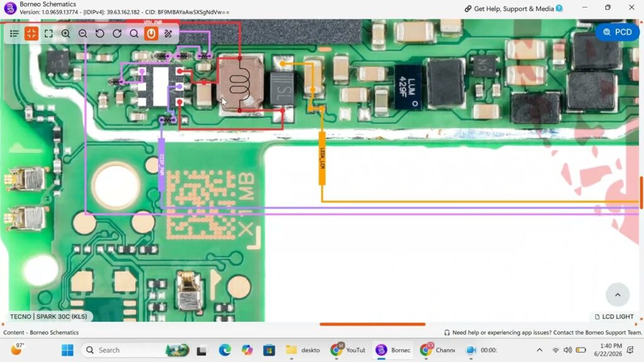Open Windows Start menu
The image size is (644, 362).
(x=67, y=350)
